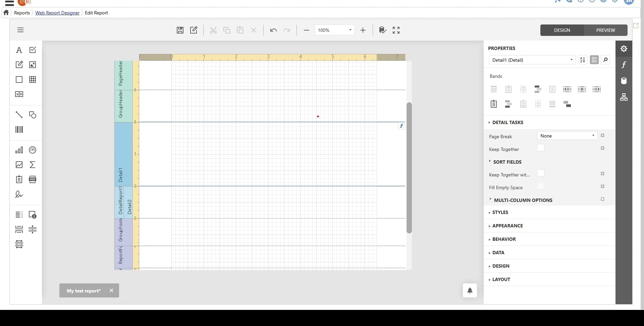Image resolution: width=644 pixels, height=326 pixels.
Task: Select the Picture Box tool
Action: click(x=33, y=65)
